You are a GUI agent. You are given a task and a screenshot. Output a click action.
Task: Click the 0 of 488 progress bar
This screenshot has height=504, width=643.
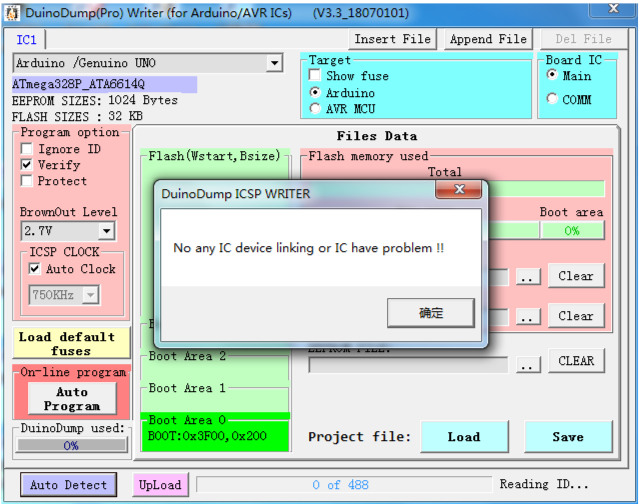[344, 485]
